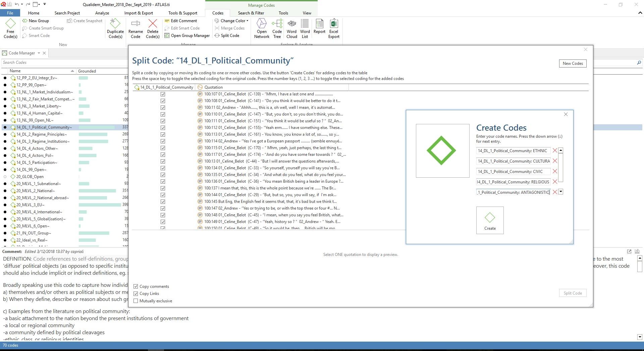Switch to the Search & Filter tab
Screen dimensions: 644x351
point(251,13)
